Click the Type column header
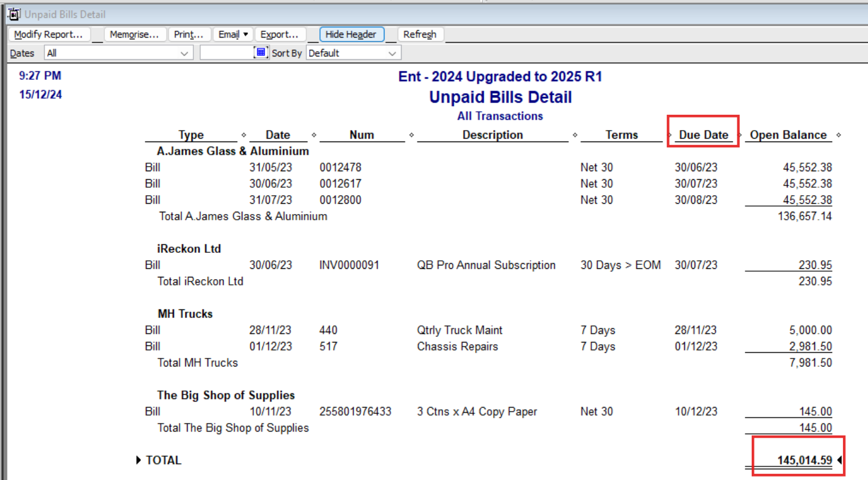Screen dimensions: 868x480 tap(191, 135)
